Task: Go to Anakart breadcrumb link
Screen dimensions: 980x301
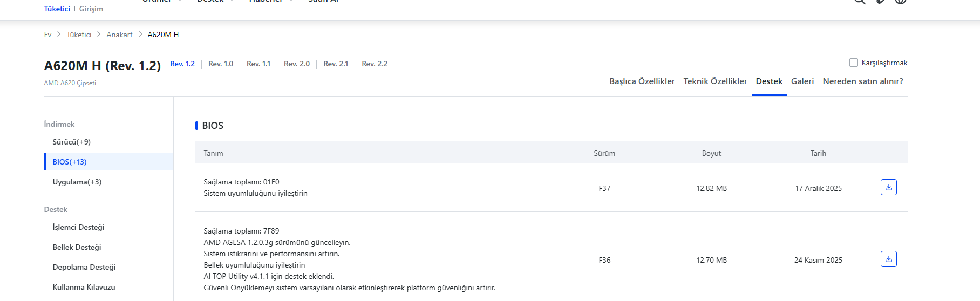Action: [x=119, y=35]
